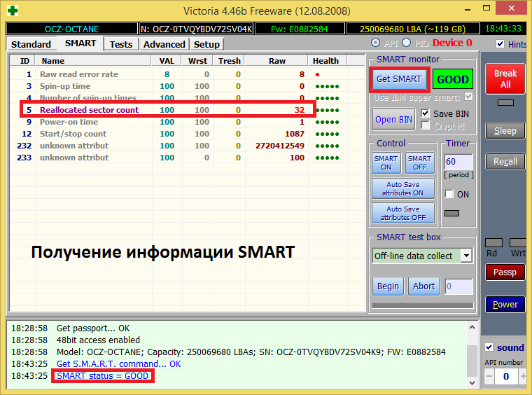Increase API number with plus button
This screenshot has height=395, width=532.
(x=523, y=376)
